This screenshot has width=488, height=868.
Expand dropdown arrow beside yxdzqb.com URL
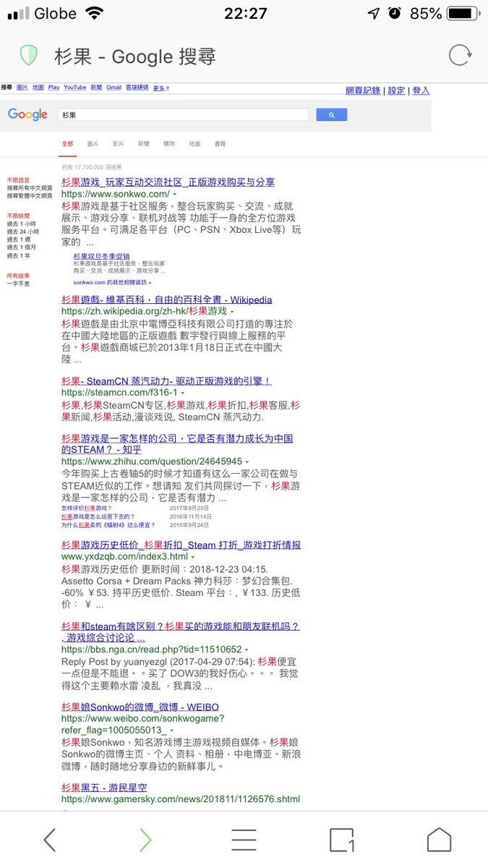tap(193, 557)
